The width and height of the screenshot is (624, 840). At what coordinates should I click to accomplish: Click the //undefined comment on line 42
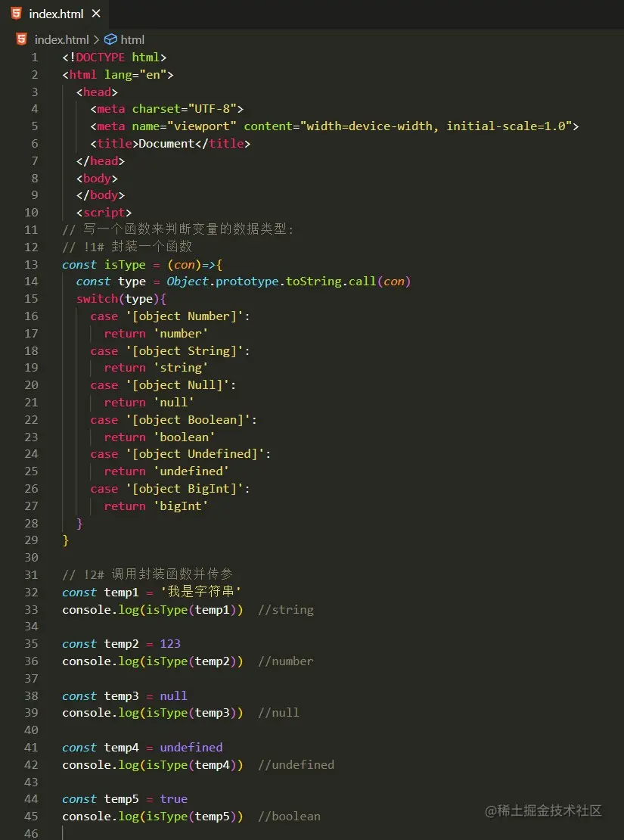point(296,764)
